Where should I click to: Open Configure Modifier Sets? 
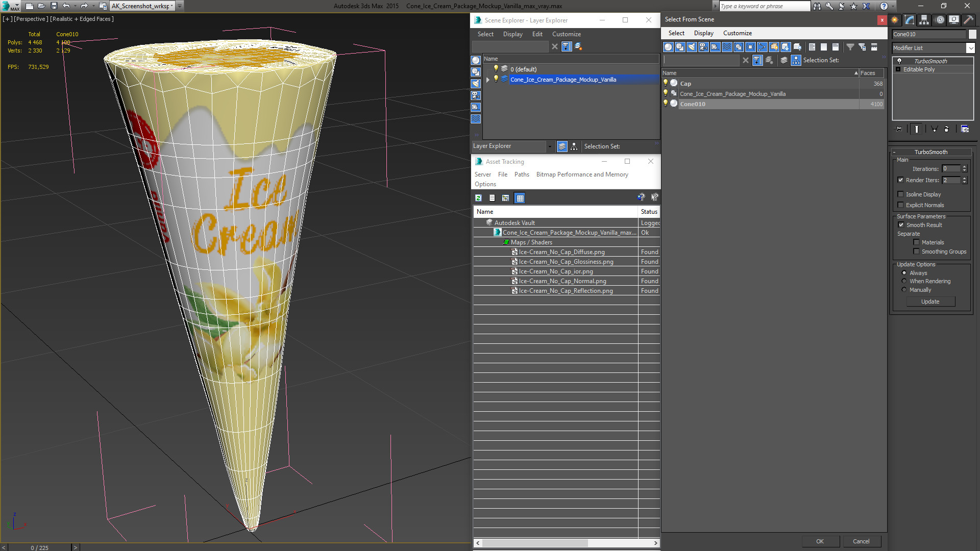pyautogui.click(x=965, y=129)
